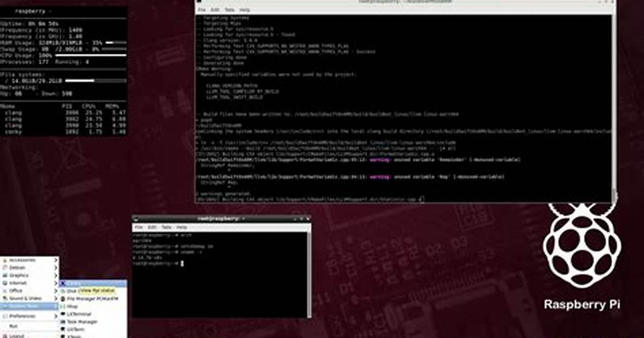Expand the Internet submenu arrow

[56, 284]
